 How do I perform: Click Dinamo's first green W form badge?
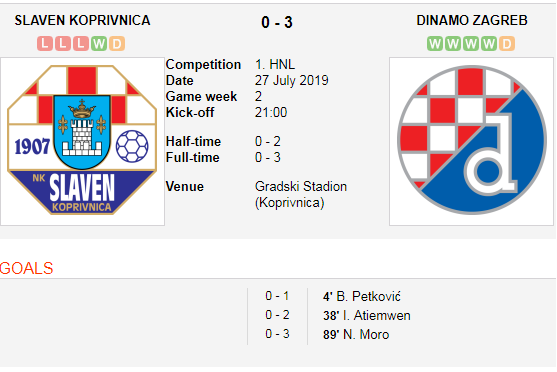[435, 44]
